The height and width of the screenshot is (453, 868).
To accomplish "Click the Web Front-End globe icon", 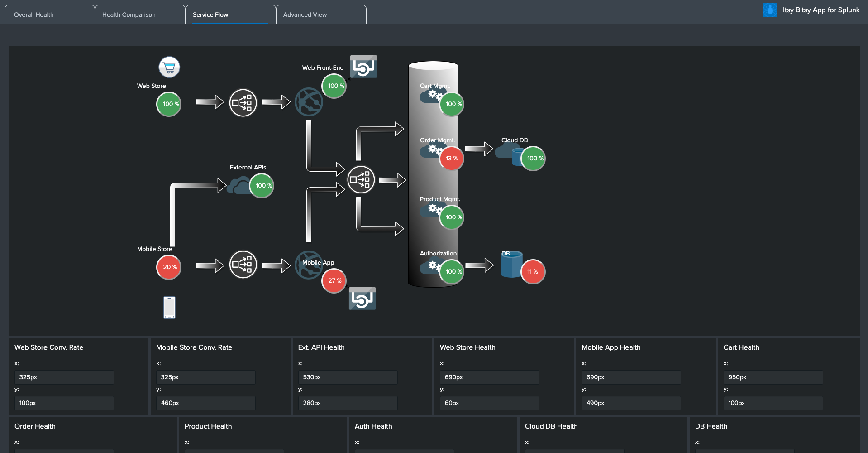I will (x=309, y=102).
